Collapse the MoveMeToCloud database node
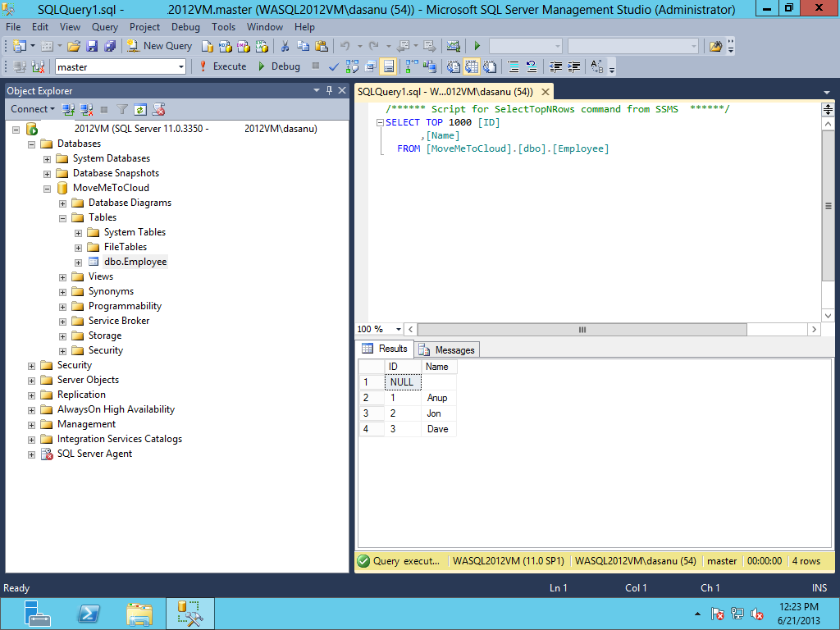The image size is (840, 630). click(48, 189)
